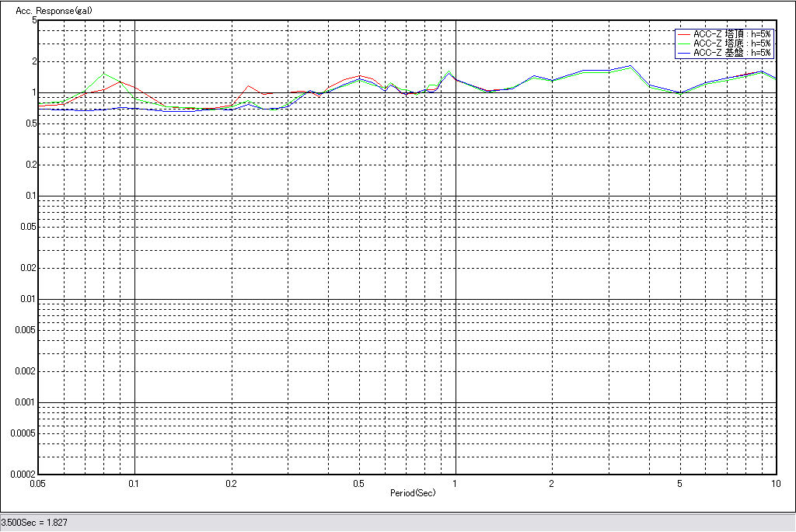Viewport: 796px width, 532px height.
Task: Click the red line swatch in the legend
Action: [x=684, y=34]
